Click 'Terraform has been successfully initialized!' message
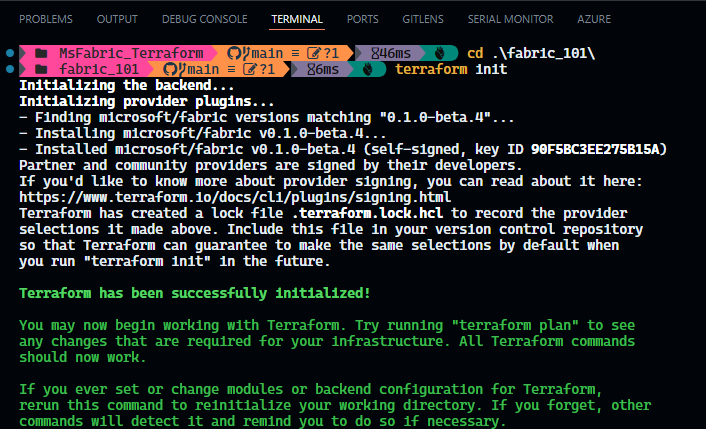This screenshot has width=706, height=429. (x=195, y=293)
